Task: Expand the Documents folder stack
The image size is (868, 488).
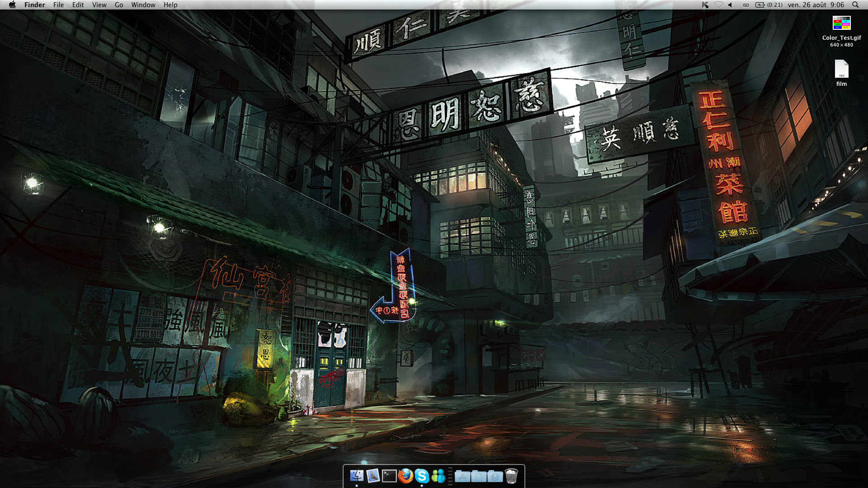Action: [479, 476]
